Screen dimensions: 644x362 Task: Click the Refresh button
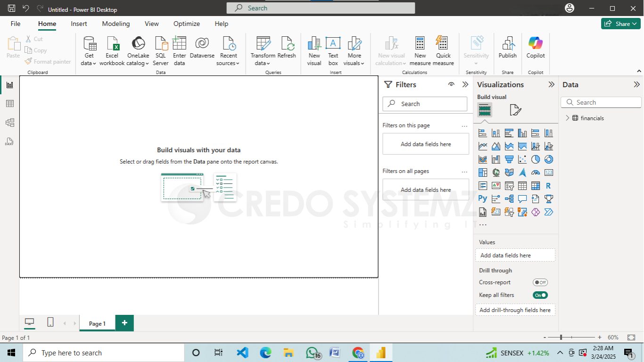287,48
